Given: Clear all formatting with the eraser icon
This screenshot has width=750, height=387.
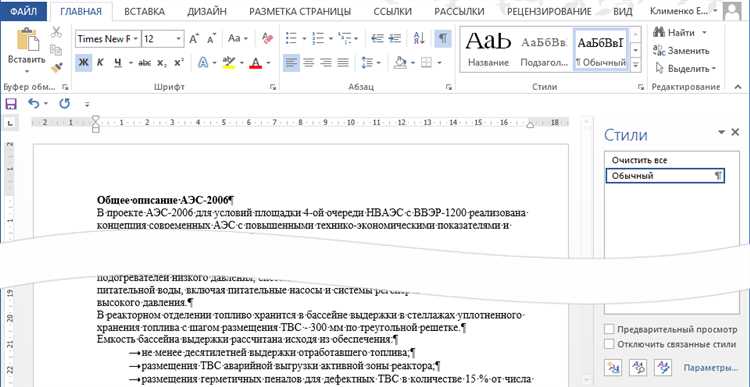Looking at the screenshot, I should point(267,38).
